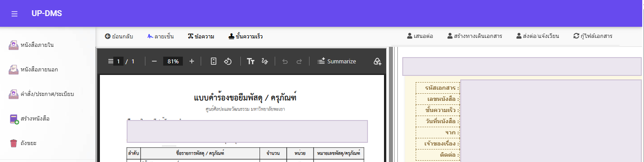Click the UP-DMS app title
The image size is (644, 162).
pyautogui.click(x=47, y=13)
